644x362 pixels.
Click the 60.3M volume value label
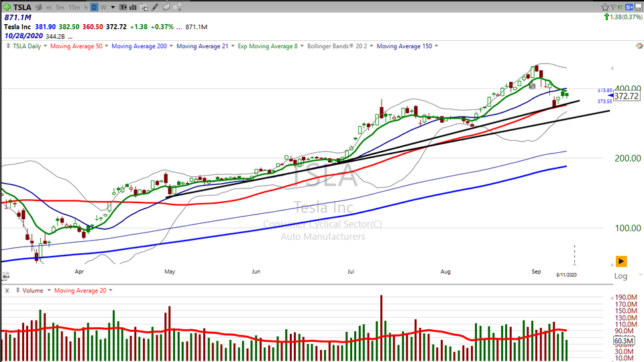click(623, 341)
